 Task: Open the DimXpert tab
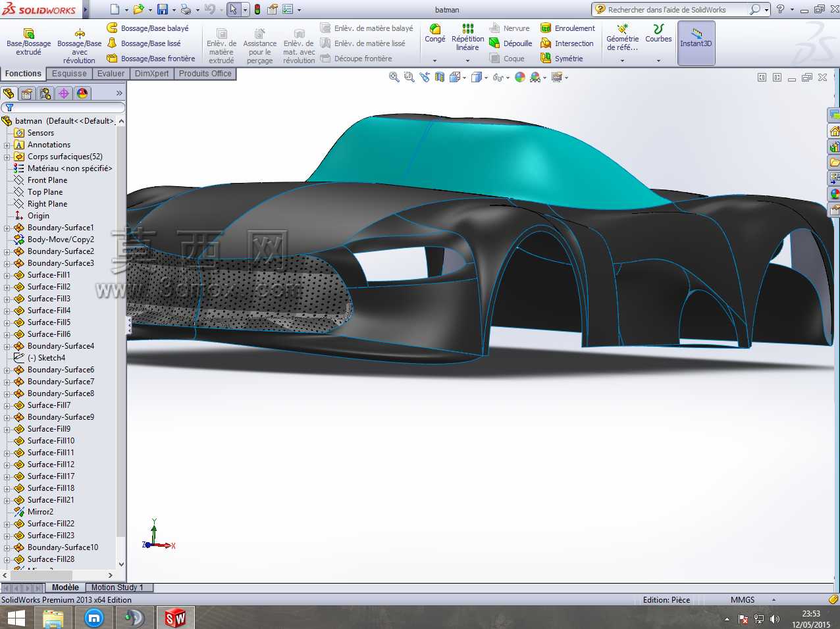151,74
